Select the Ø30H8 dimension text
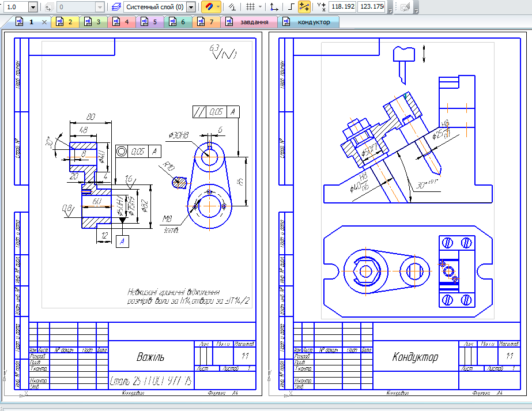532x411 pixels. [x=179, y=135]
